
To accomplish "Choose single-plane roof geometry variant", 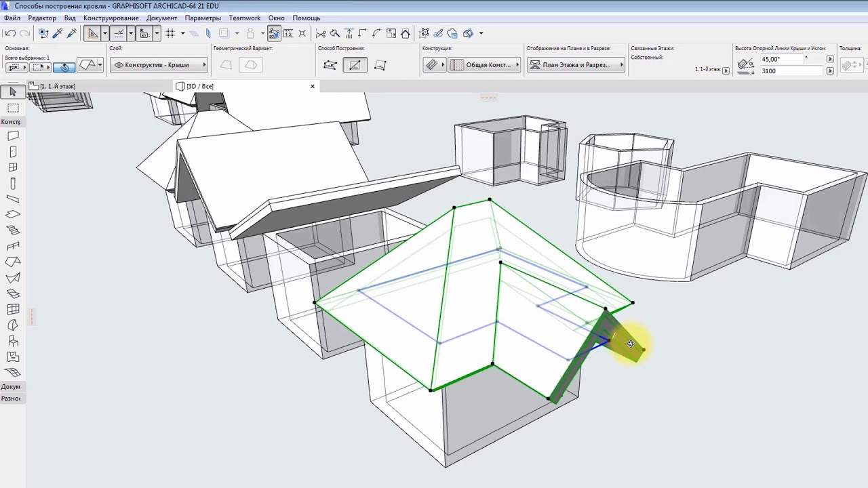I will tap(226, 65).
